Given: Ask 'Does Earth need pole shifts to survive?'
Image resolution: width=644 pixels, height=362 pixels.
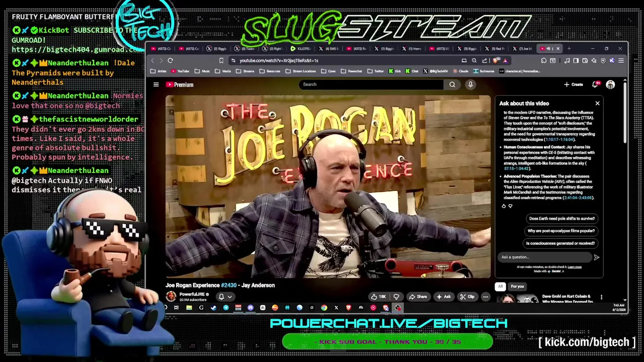Looking at the screenshot, I should click(x=561, y=219).
